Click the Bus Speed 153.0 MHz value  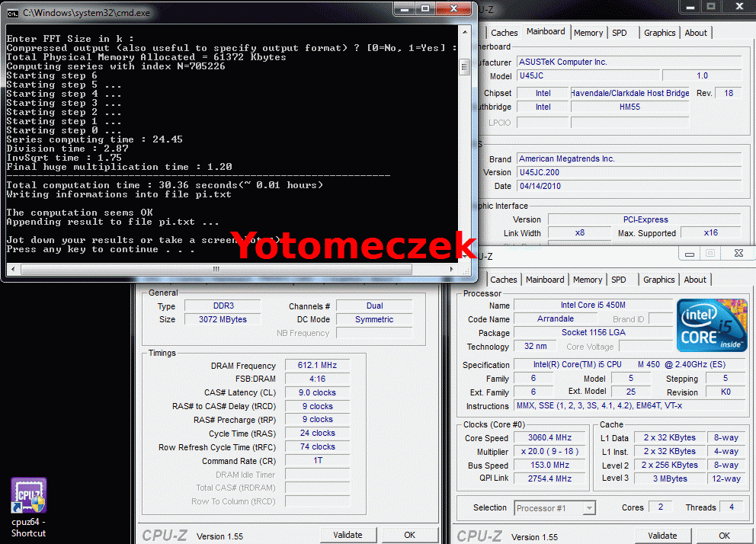[549, 465]
